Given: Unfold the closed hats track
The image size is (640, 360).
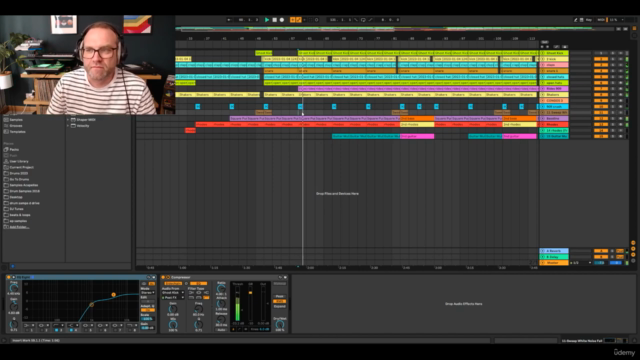Looking at the screenshot, I should point(543,77).
